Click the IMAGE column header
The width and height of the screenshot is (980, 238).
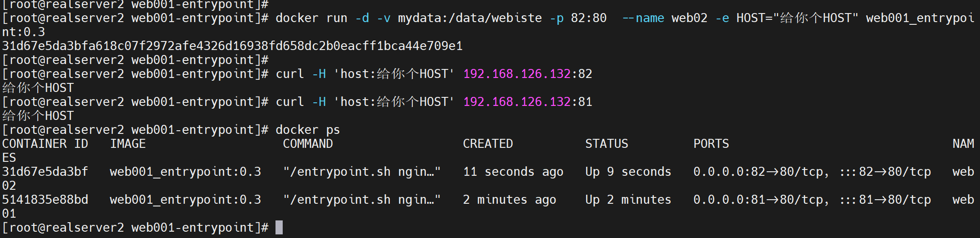pos(128,144)
